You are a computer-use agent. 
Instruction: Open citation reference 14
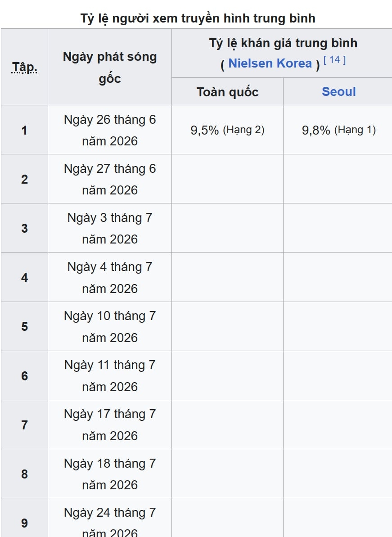click(x=334, y=60)
